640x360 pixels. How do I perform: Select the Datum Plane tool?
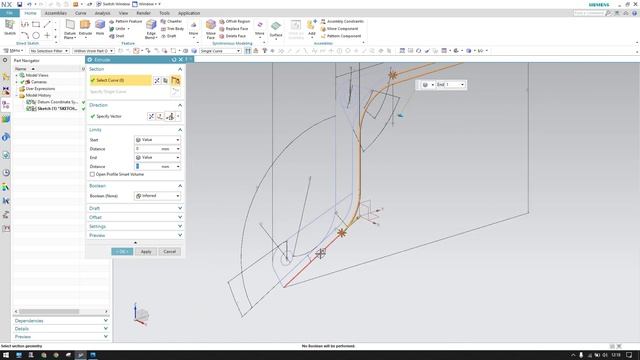coord(70,29)
